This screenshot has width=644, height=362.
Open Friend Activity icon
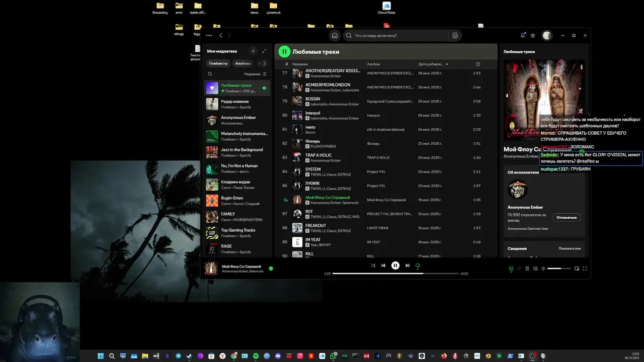533,36
